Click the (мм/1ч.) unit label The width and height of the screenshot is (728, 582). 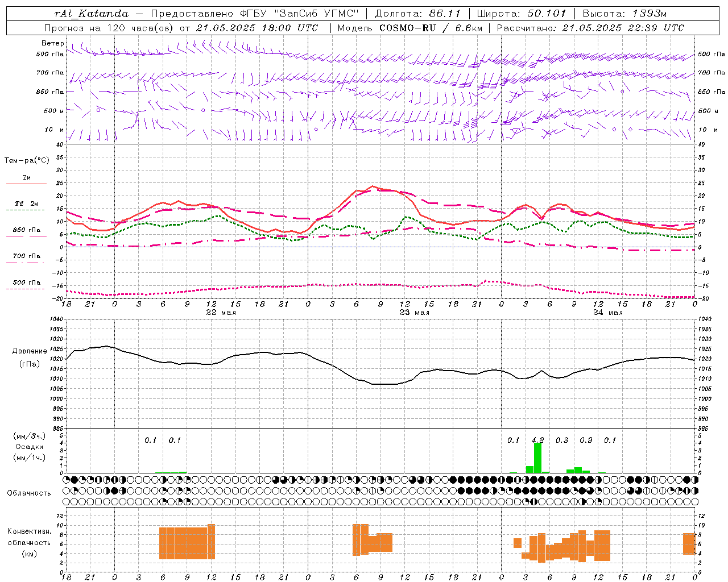30,458
